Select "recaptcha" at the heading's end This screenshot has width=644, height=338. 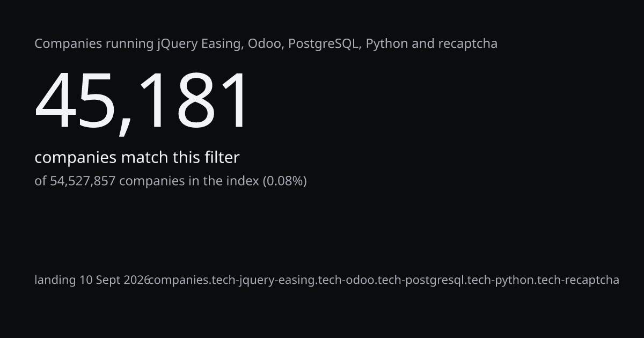click(468, 44)
